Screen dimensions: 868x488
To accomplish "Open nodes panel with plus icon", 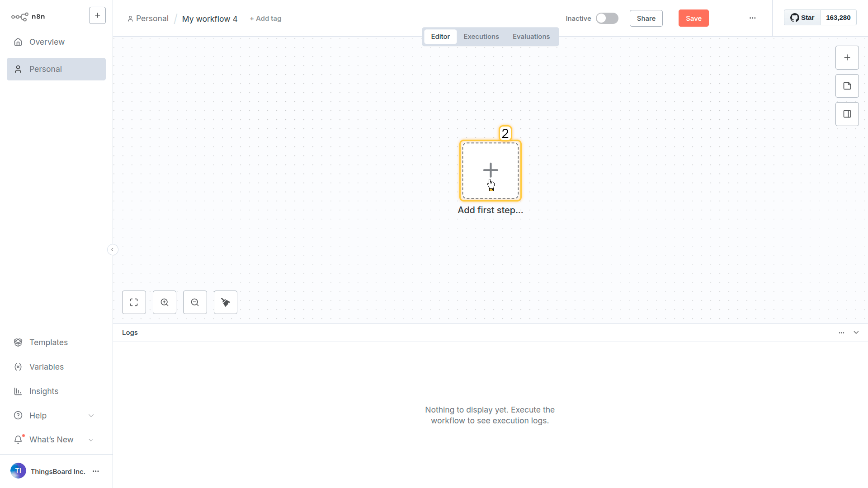I will [847, 57].
